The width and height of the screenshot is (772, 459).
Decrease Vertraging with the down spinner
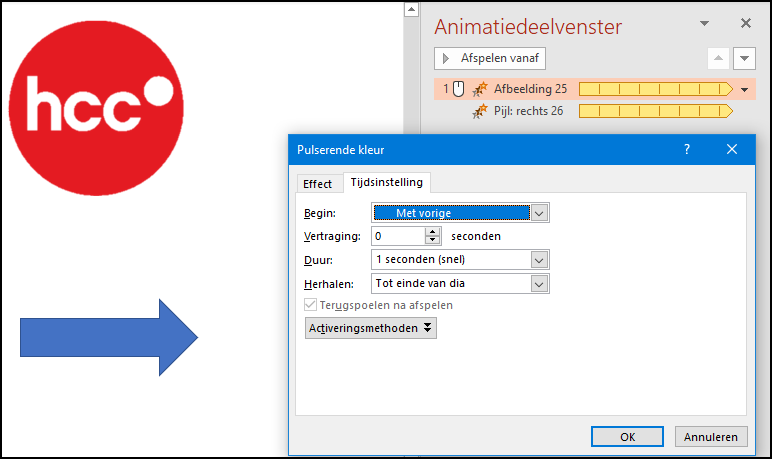point(432,240)
